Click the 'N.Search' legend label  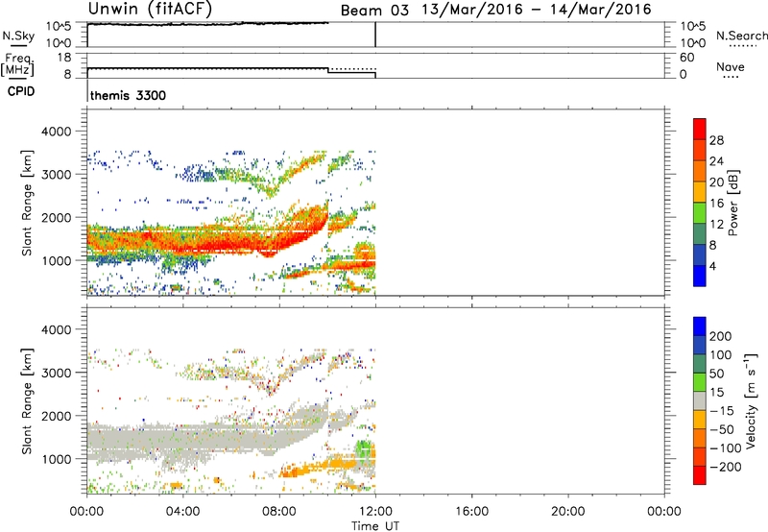[x=741, y=36]
